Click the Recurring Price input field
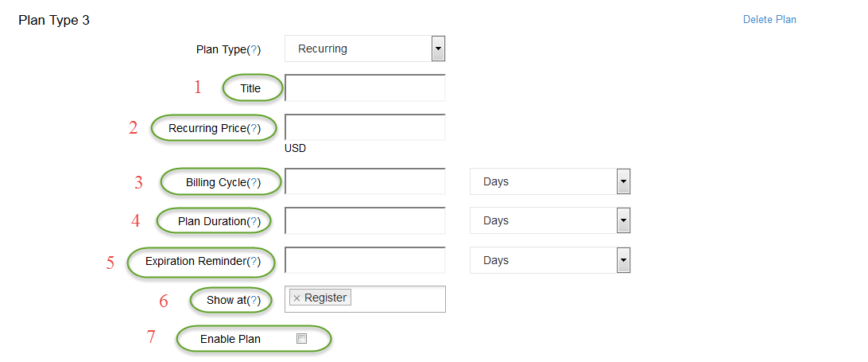This screenshot has height=362, width=868. click(365, 127)
